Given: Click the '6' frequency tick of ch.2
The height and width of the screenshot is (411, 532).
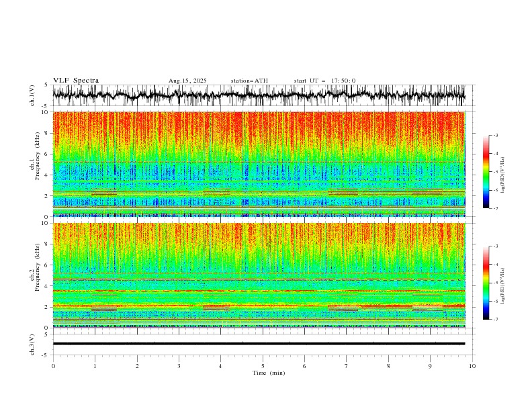Looking at the screenshot, I should point(48,265).
